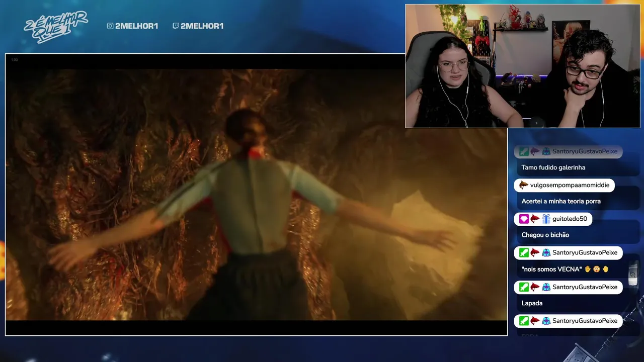Click the 2 É Melhor Que 1 logo

(56, 27)
